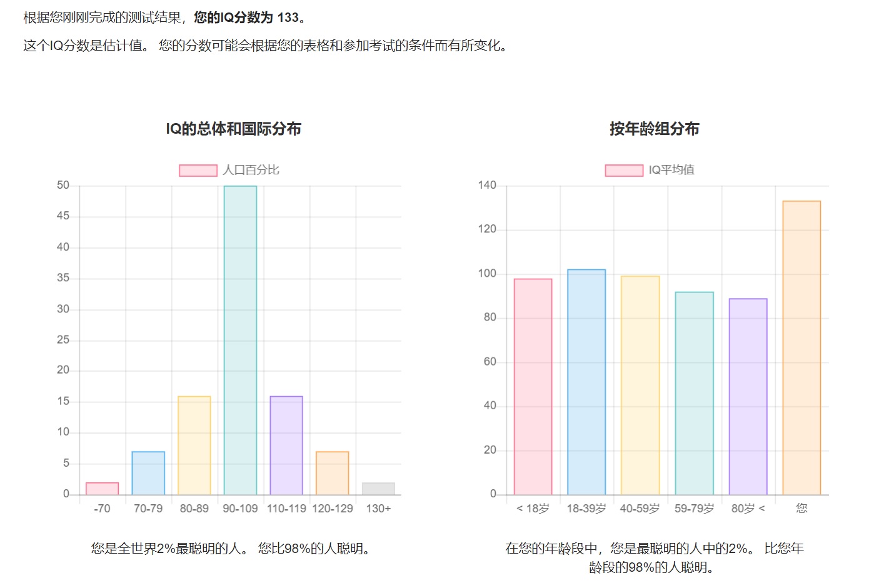The image size is (879, 588).
Task: Click the 80-89 axis label
Action: pos(194,509)
